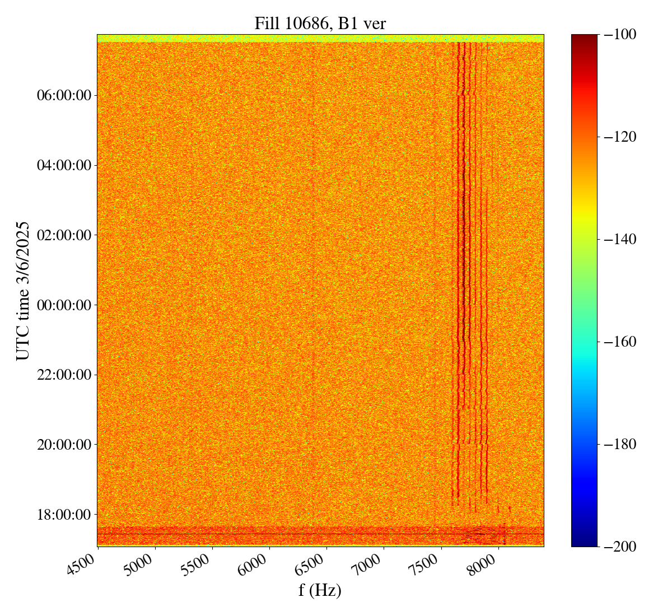Click the plot title "Fill 10686, B1 ver"
The height and width of the screenshot is (616, 672).
(320, 23)
